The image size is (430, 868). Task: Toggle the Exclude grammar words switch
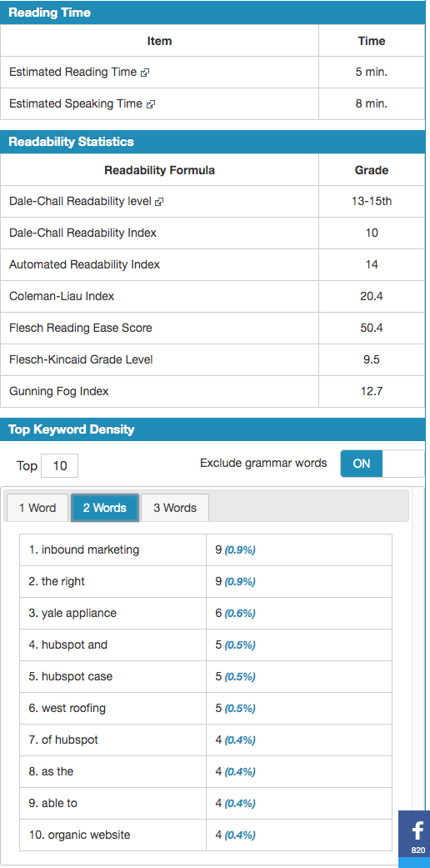382,464
